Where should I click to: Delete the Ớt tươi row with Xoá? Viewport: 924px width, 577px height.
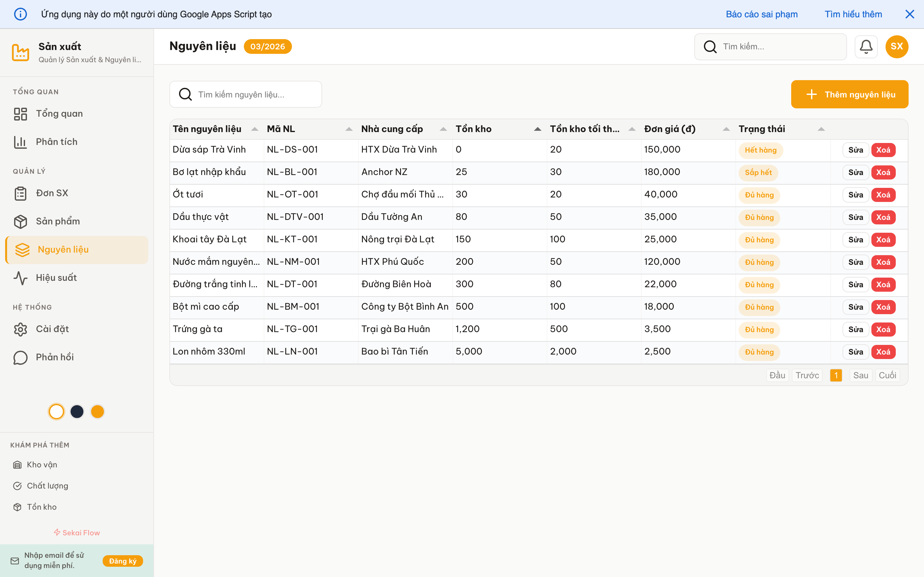coord(883,195)
